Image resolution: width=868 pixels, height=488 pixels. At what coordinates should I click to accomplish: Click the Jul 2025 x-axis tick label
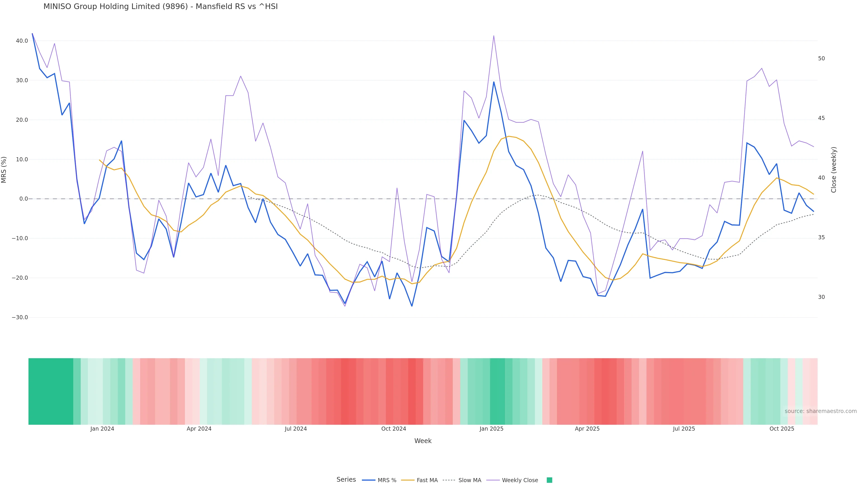pos(684,429)
